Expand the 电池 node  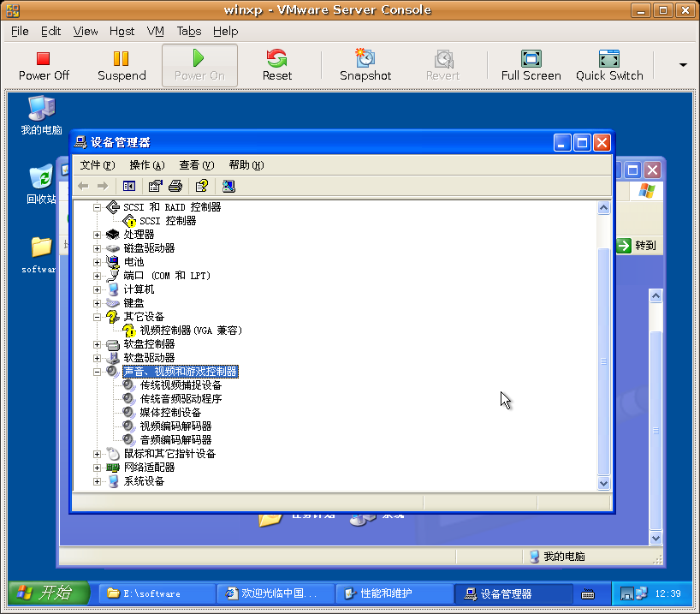click(x=97, y=262)
